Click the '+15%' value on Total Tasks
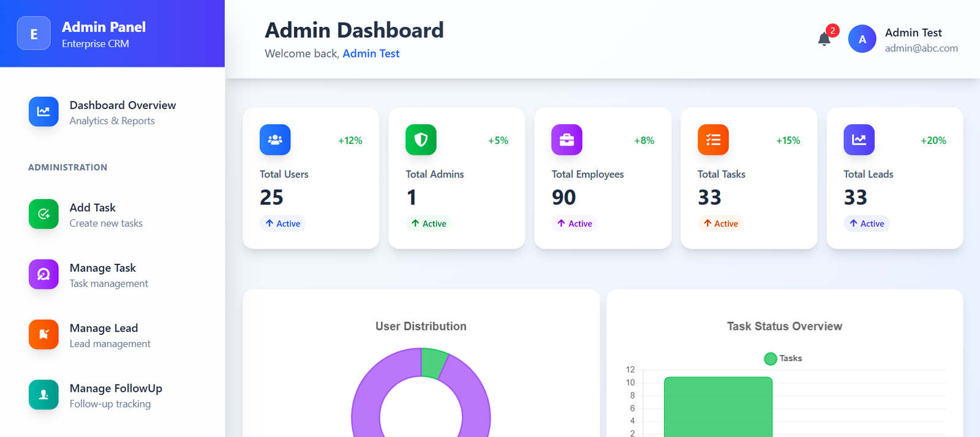The image size is (980, 437). 788,140
